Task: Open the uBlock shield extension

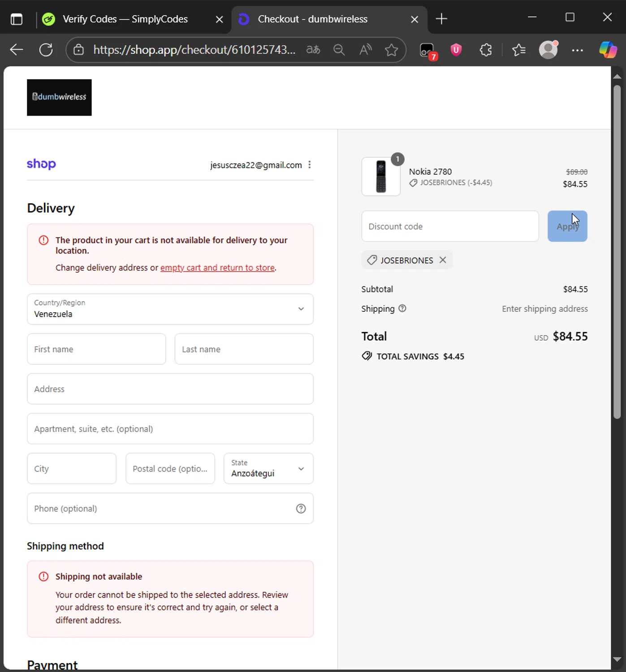Action: (x=456, y=50)
